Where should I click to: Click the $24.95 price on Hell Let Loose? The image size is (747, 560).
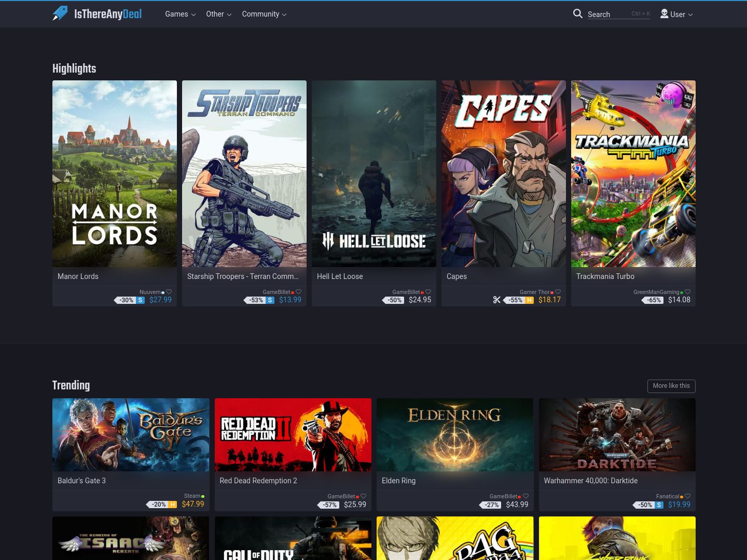click(420, 300)
